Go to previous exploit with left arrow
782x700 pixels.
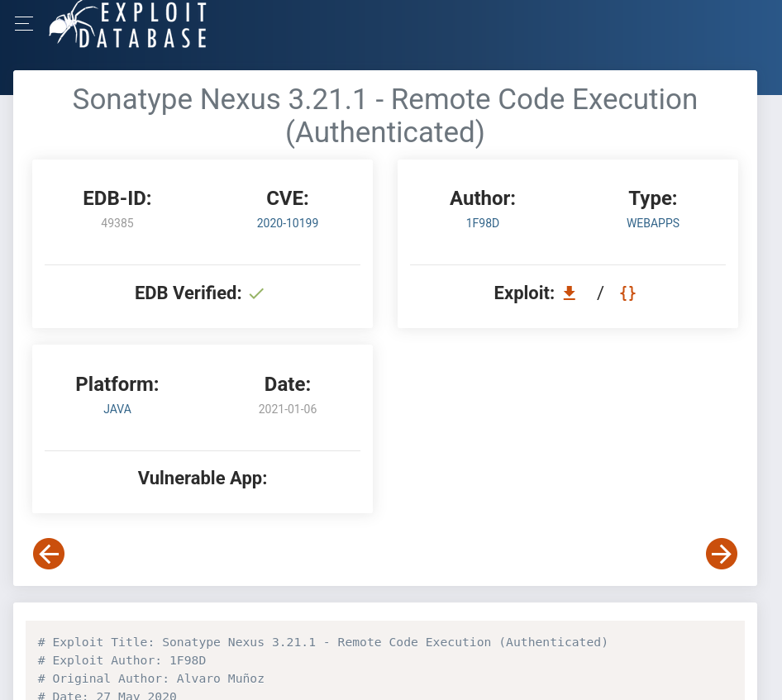pos(49,554)
